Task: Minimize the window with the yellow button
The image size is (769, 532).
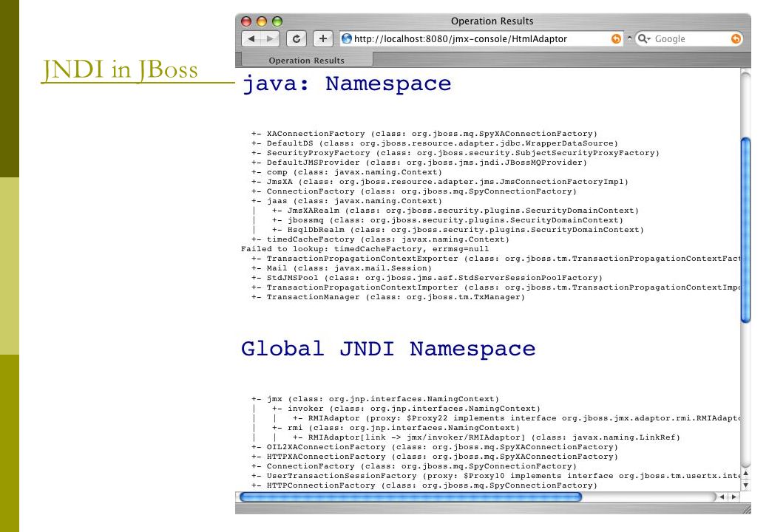Action: click(262, 21)
